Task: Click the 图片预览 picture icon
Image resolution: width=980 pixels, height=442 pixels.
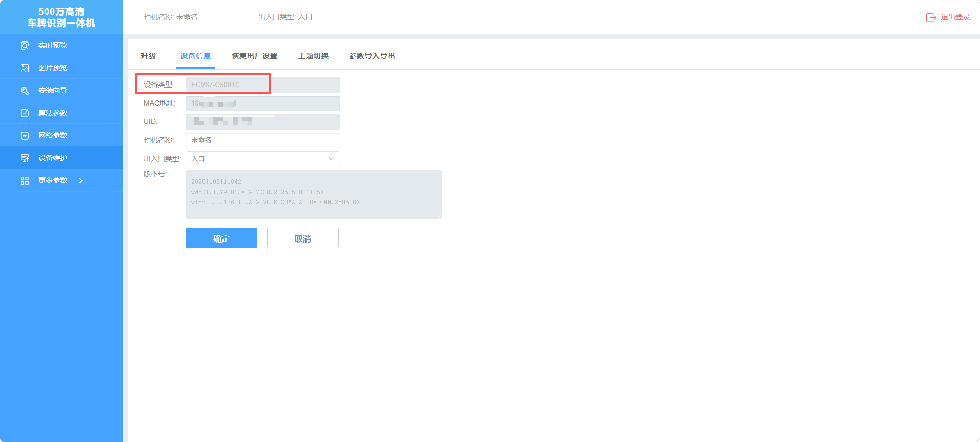Action: 25,68
